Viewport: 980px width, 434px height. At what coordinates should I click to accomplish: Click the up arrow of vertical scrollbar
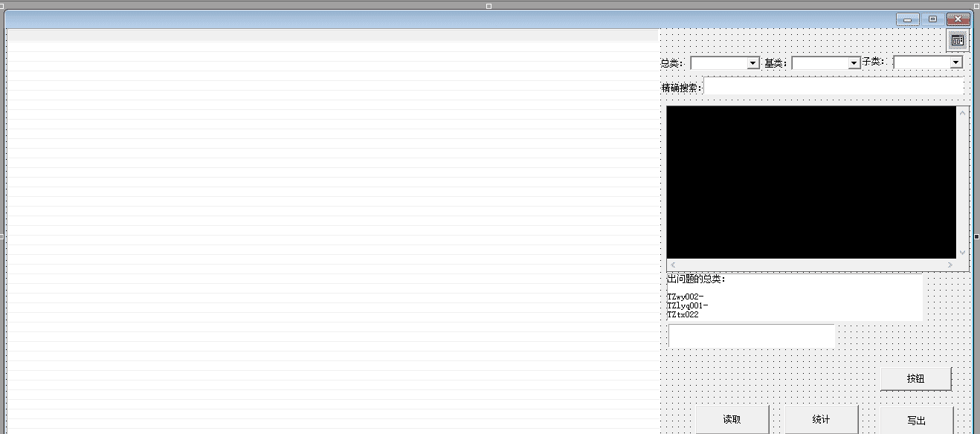(x=962, y=114)
